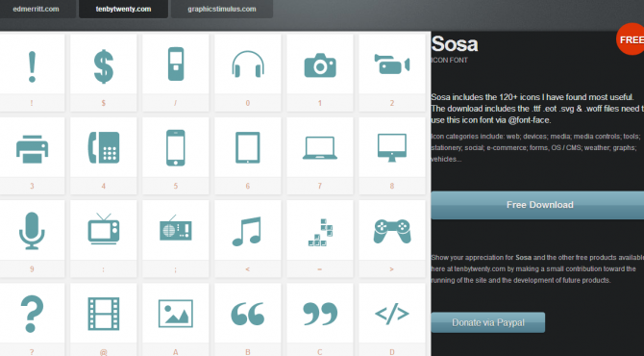Open the graphicstimulus.com tab
644x356 pixels.
point(222,9)
